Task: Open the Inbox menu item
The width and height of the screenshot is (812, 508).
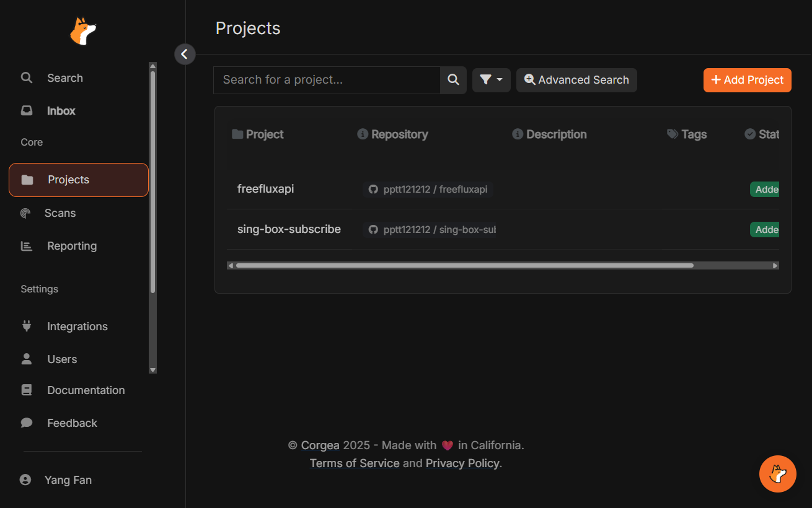Action: click(61, 111)
